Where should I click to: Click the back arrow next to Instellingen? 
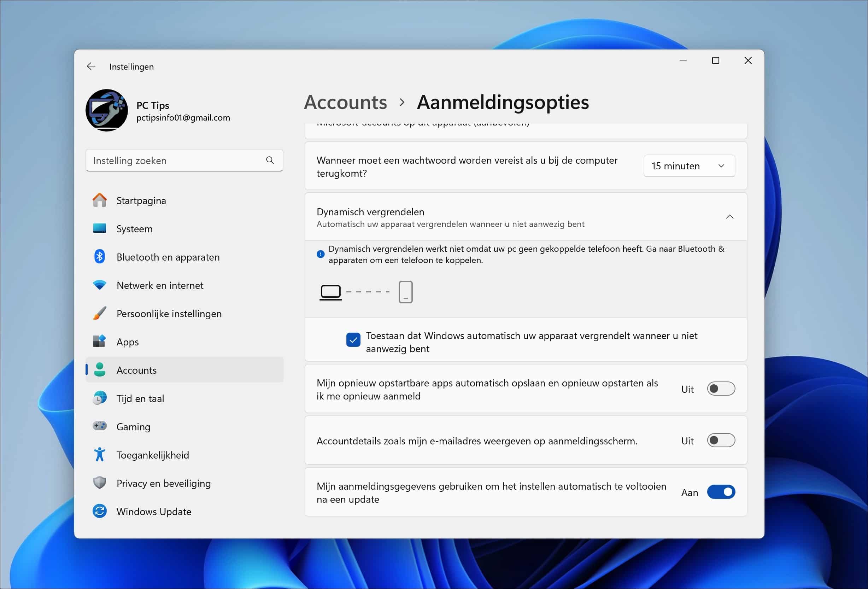91,66
